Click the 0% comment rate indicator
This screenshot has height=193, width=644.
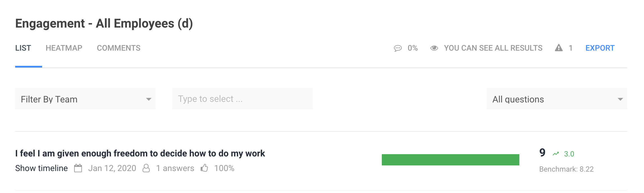(413, 48)
